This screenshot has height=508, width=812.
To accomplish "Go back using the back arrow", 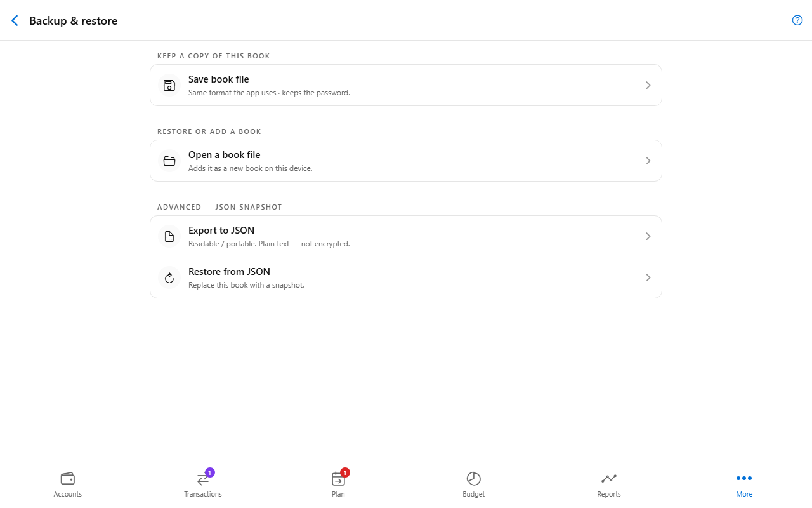I will pos(15,21).
